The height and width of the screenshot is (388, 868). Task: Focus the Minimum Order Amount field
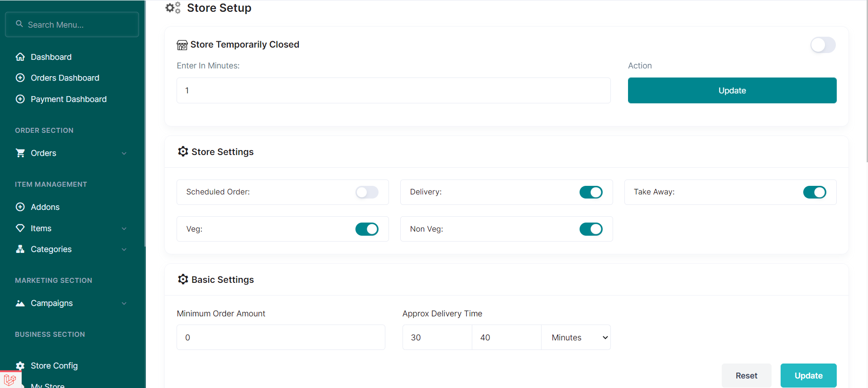point(281,337)
